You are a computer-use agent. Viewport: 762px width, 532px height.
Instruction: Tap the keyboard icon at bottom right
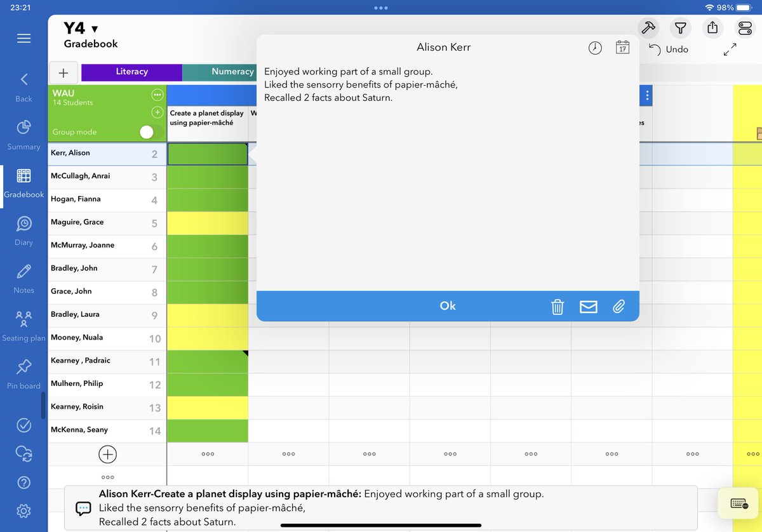[x=739, y=503]
